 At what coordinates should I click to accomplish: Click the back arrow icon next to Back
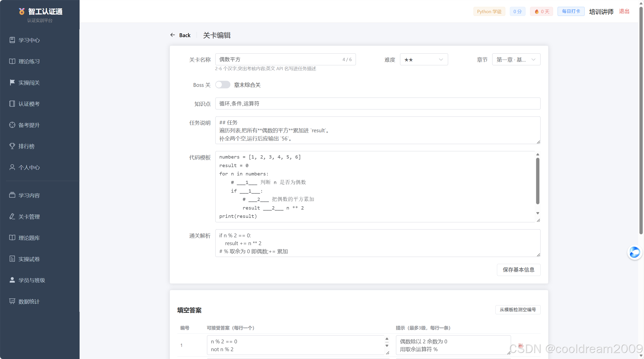[173, 35]
